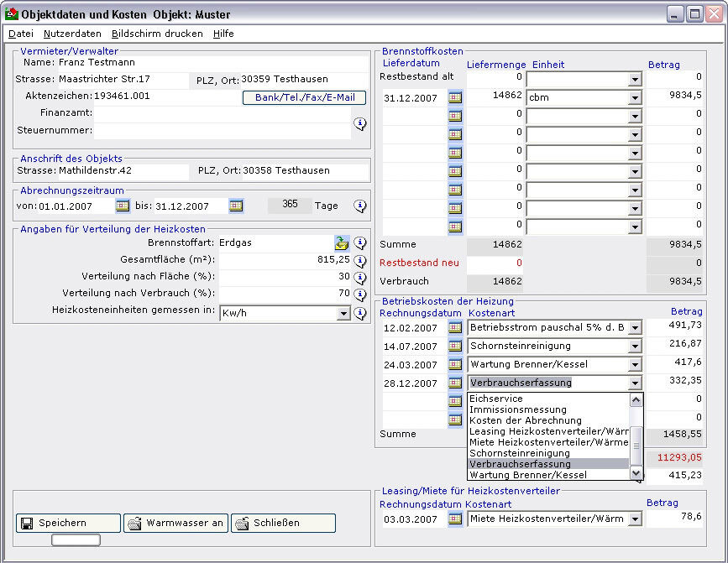Open calendar for Rechnungsdatum 12.02.2007
This screenshot has height=563, width=728.
click(x=455, y=327)
